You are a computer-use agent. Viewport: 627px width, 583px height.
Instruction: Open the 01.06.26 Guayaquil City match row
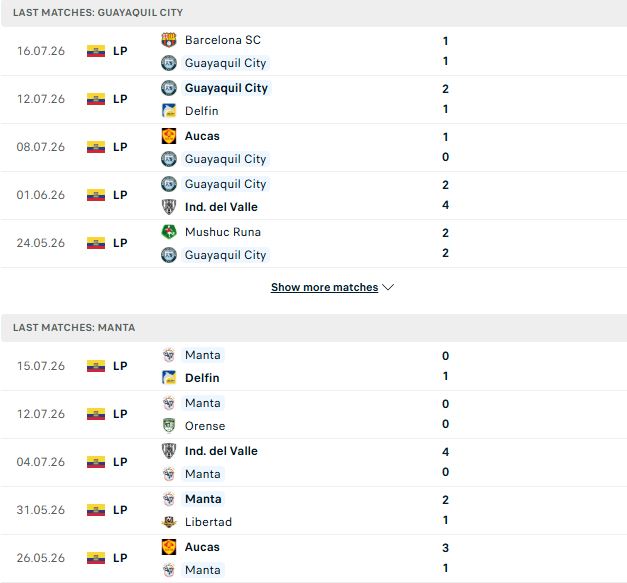coord(314,196)
